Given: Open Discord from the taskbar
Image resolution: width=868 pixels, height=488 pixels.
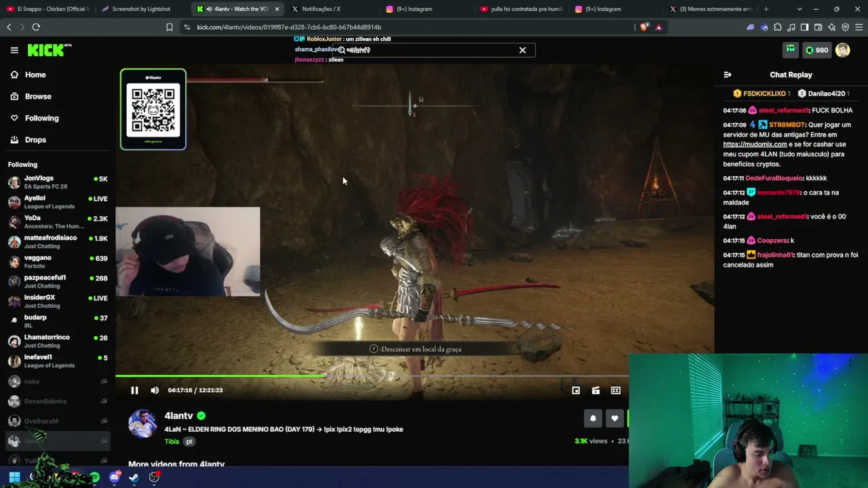Looking at the screenshot, I should pyautogui.click(x=115, y=477).
